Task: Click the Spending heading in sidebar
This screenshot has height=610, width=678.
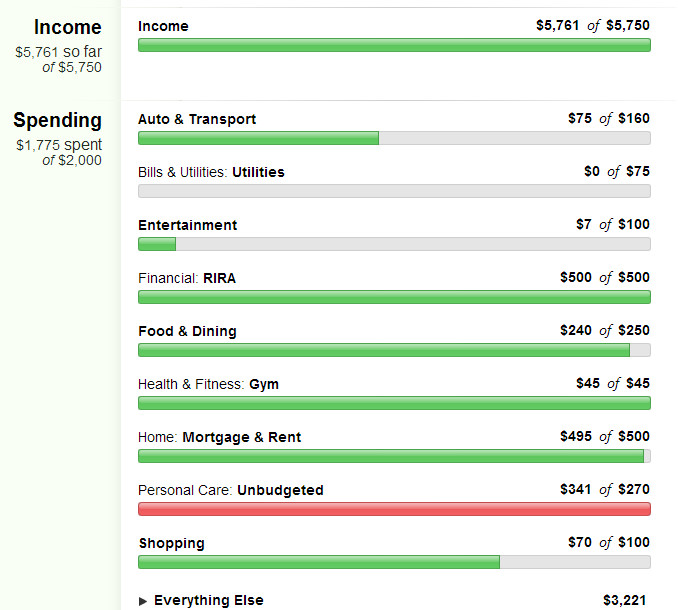Action: [x=58, y=120]
